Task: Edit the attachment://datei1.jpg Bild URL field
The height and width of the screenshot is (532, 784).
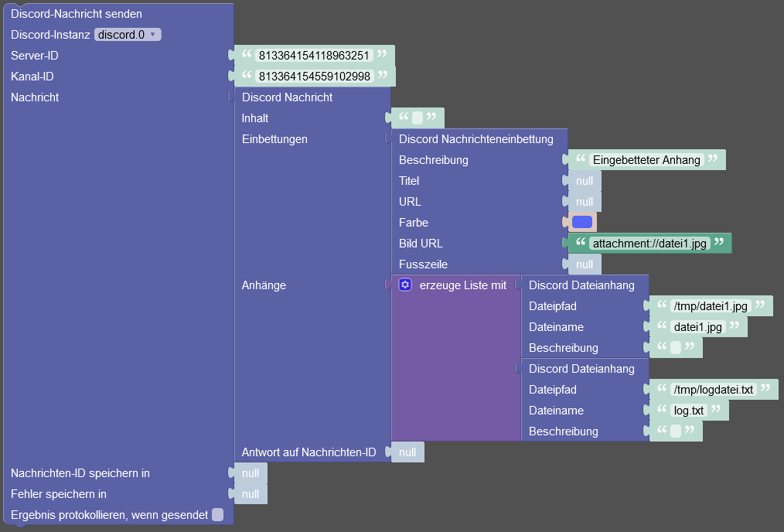Action: (x=649, y=244)
